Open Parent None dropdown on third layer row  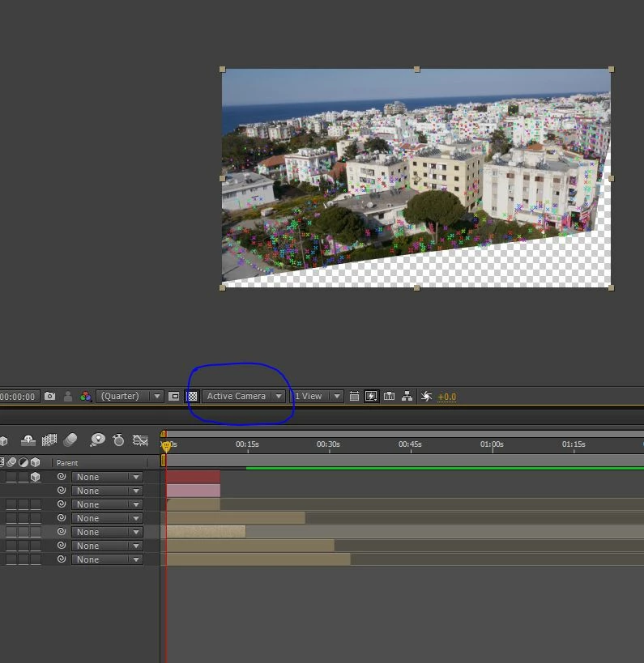tap(107, 504)
